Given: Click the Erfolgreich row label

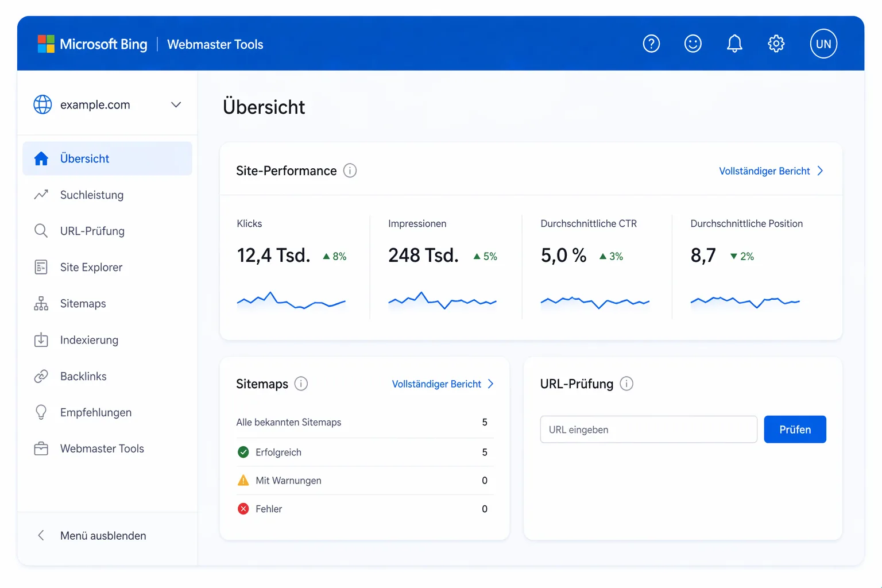Looking at the screenshot, I should click(x=278, y=452).
